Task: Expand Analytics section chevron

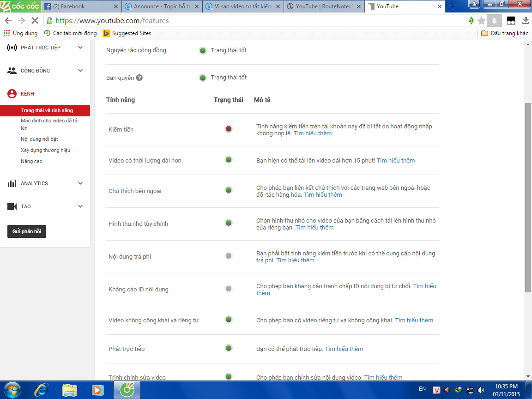Action: (80, 183)
